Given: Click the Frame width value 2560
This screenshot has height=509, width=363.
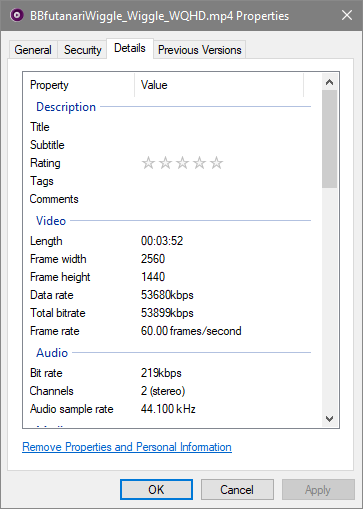Looking at the screenshot, I should [153, 259].
